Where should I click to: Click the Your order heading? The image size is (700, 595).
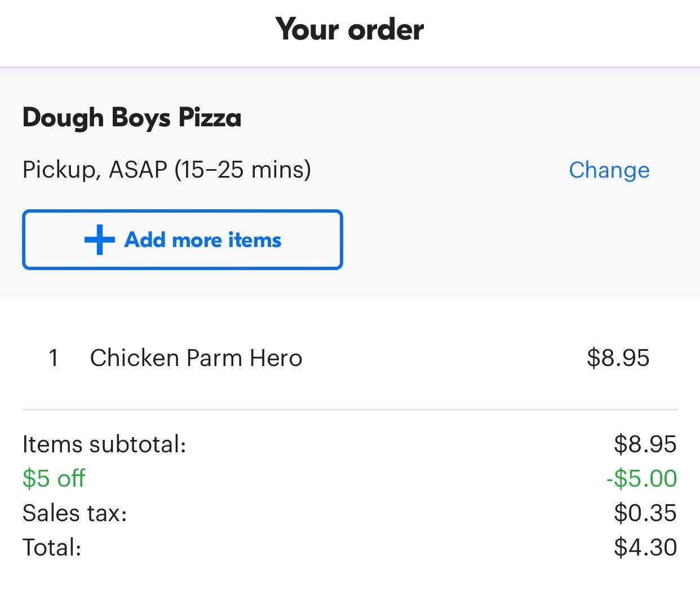click(x=349, y=29)
